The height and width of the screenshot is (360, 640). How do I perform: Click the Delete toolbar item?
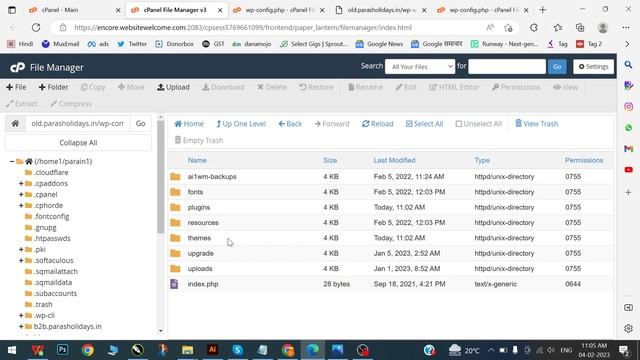pyautogui.click(x=272, y=87)
